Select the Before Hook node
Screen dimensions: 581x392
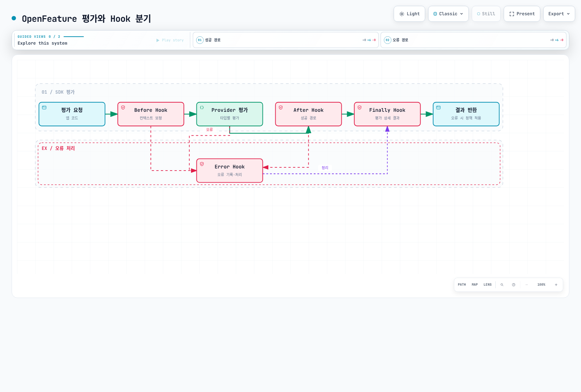(151, 114)
